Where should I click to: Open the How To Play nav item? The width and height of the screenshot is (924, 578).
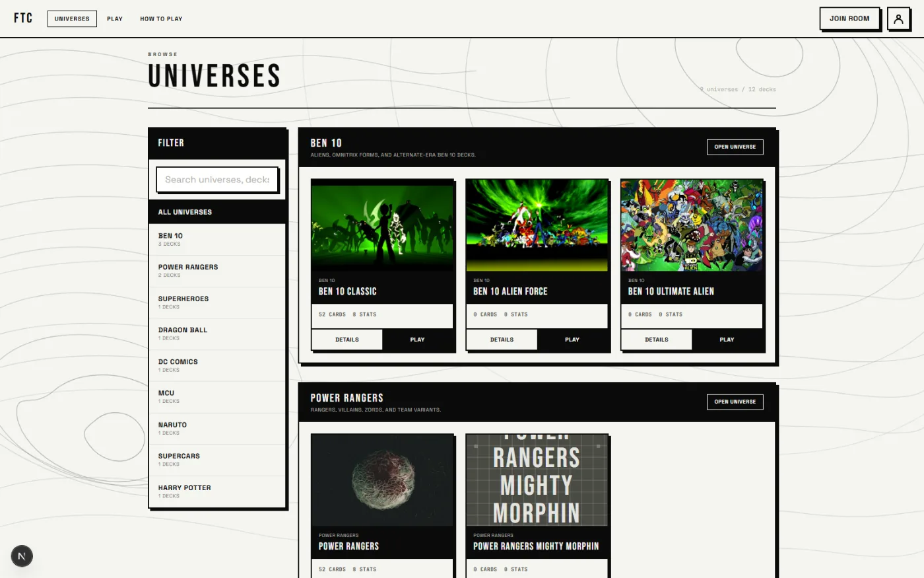tap(161, 18)
